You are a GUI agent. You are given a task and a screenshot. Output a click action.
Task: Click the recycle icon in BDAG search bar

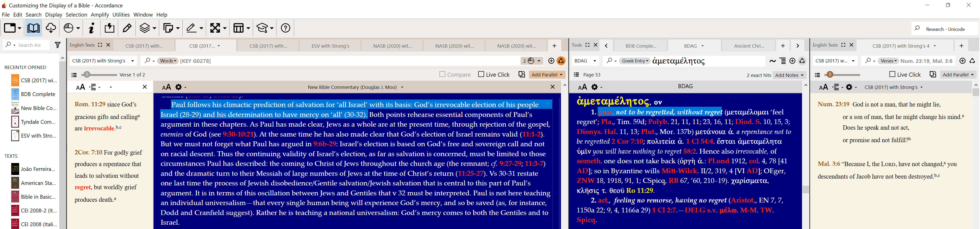point(802,61)
